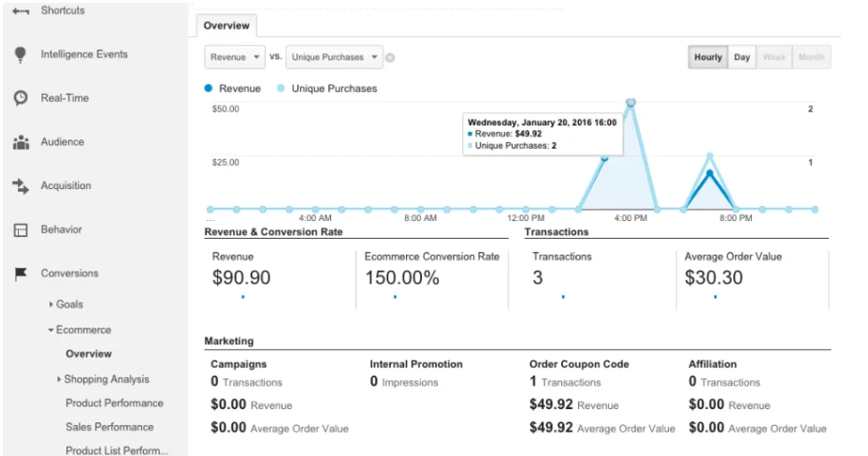Click Affiliation $0.00 Revenue

click(x=730, y=405)
